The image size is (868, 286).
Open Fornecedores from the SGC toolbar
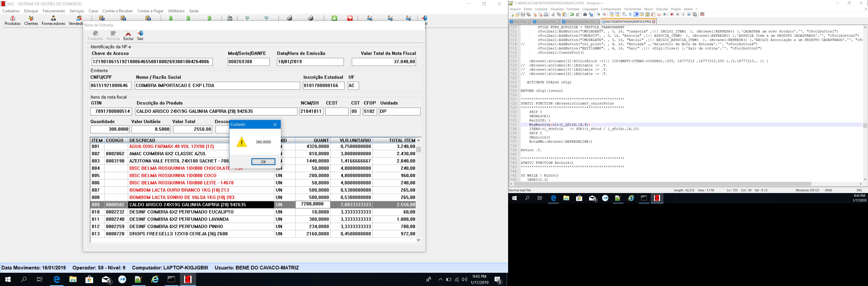pyautogui.click(x=53, y=19)
